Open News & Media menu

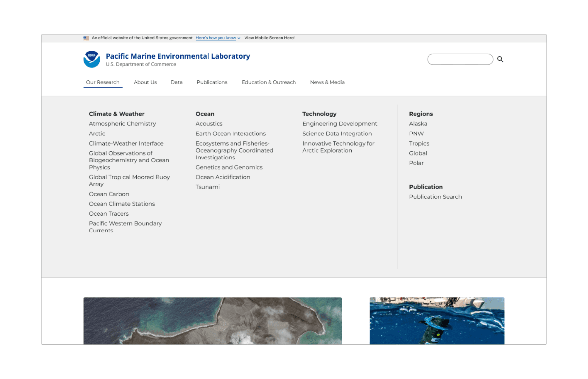pyautogui.click(x=327, y=82)
